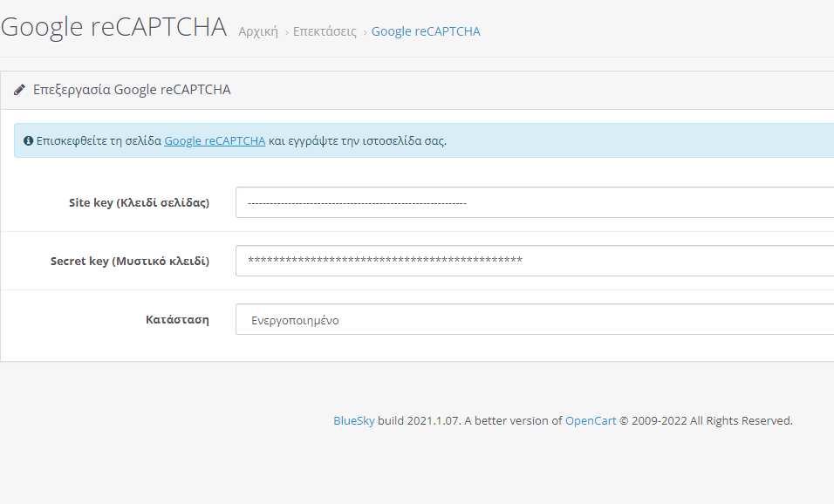Click the Secret key (Μυστικό κλειδί) label
This screenshot has height=504, width=834.
(130, 261)
